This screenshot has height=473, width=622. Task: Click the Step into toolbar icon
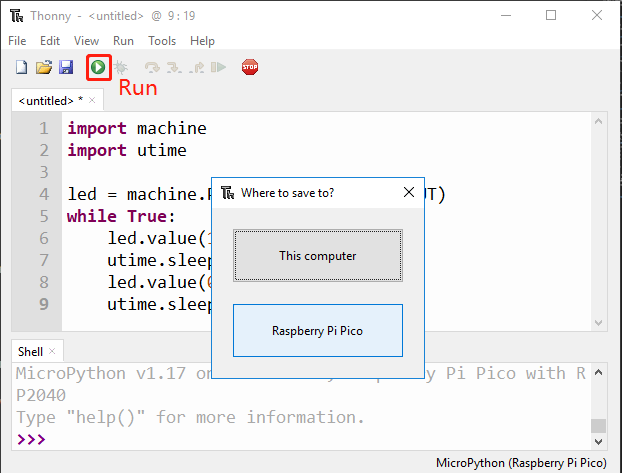174,67
